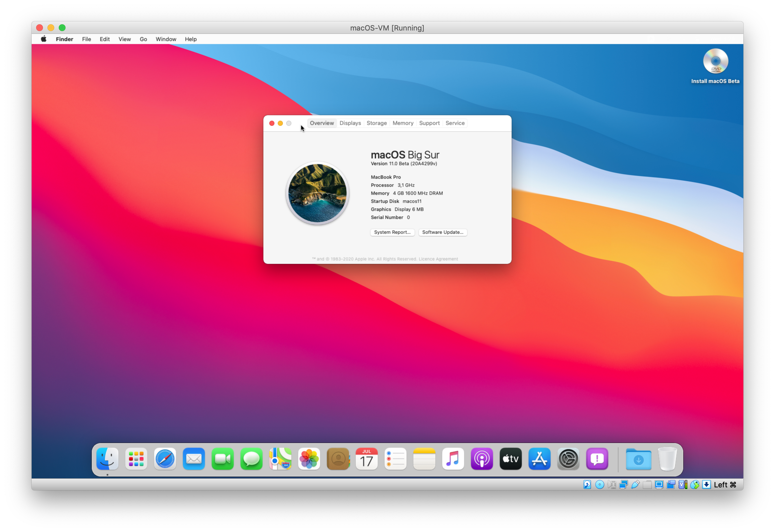Open the Music app in Dock

point(453,459)
